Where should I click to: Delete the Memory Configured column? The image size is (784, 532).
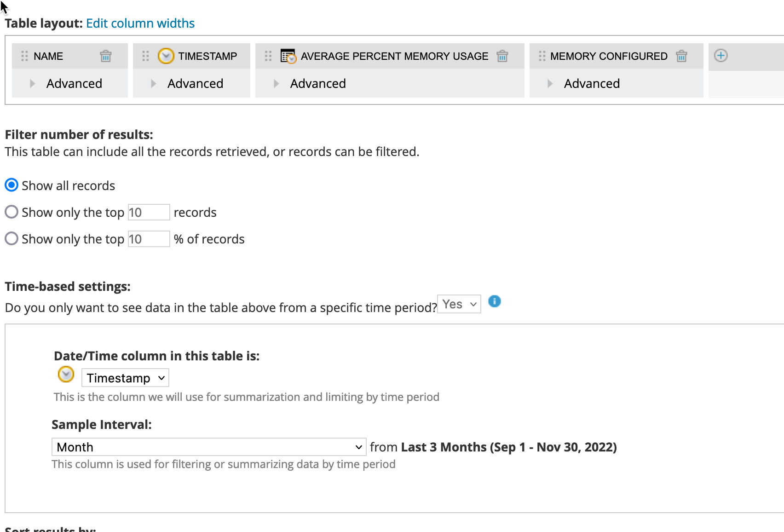click(681, 56)
